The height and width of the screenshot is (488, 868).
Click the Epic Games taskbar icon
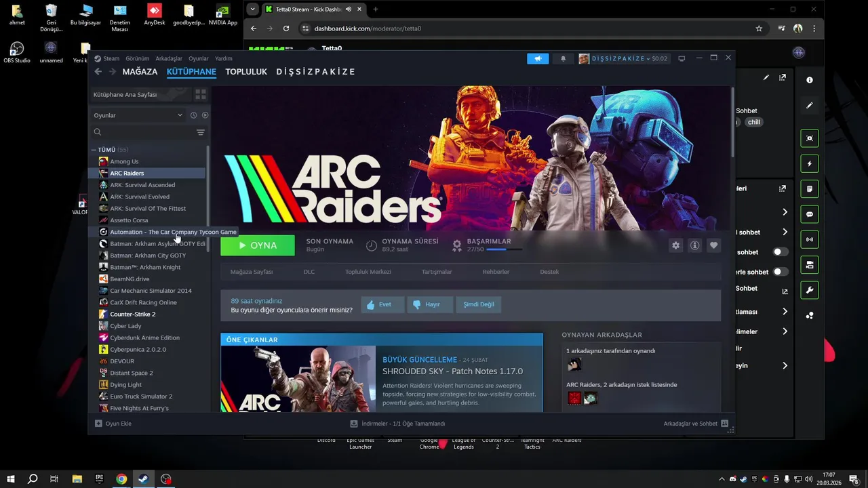pyautogui.click(x=99, y=479)
